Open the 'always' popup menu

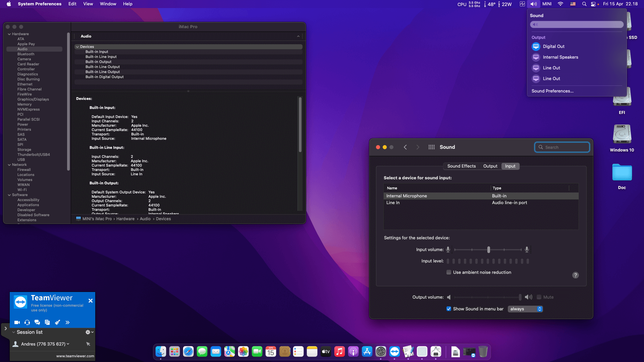pyautogui.click(x=525, y=309)
